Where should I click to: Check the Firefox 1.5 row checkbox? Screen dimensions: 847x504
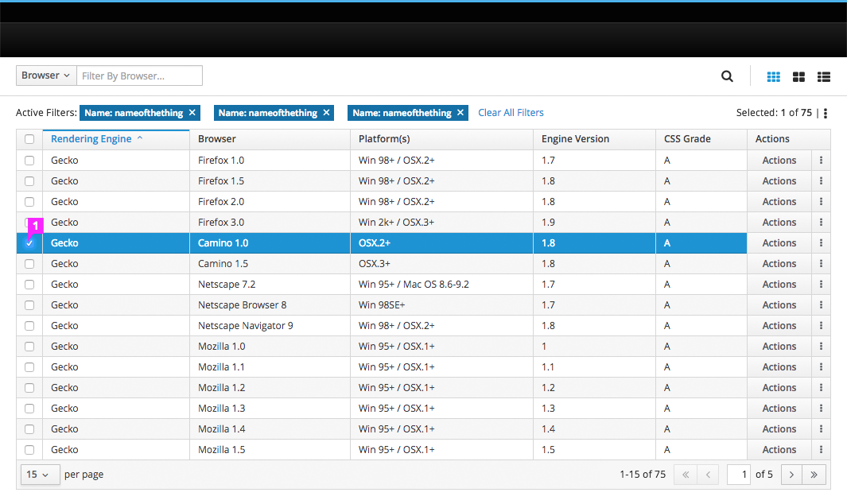click(29, 181)
